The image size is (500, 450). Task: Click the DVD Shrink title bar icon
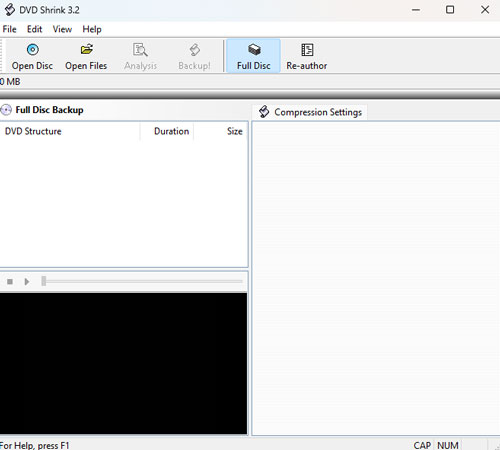10,10
